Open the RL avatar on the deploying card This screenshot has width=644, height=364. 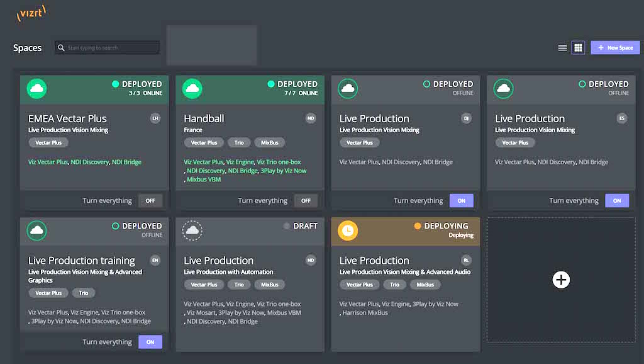point(466,260)
